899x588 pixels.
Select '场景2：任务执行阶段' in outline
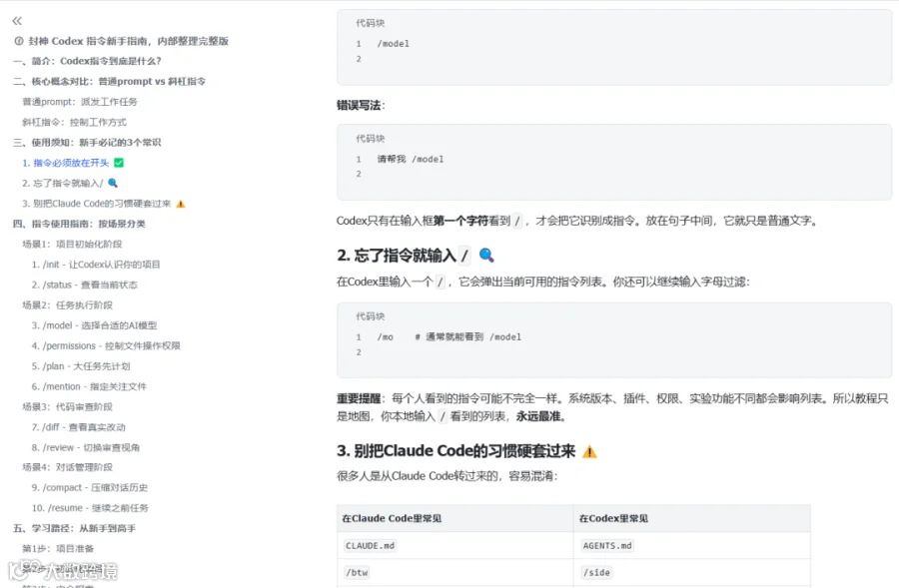tap(67, 305)
